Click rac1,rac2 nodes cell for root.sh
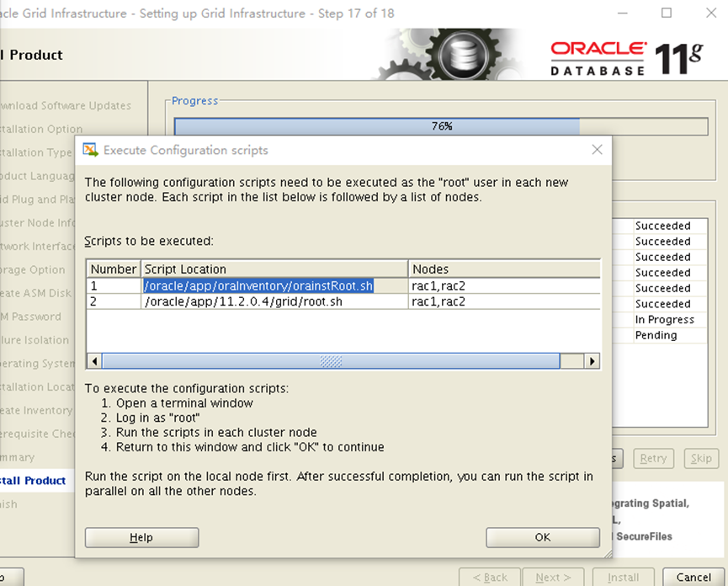 504,301
